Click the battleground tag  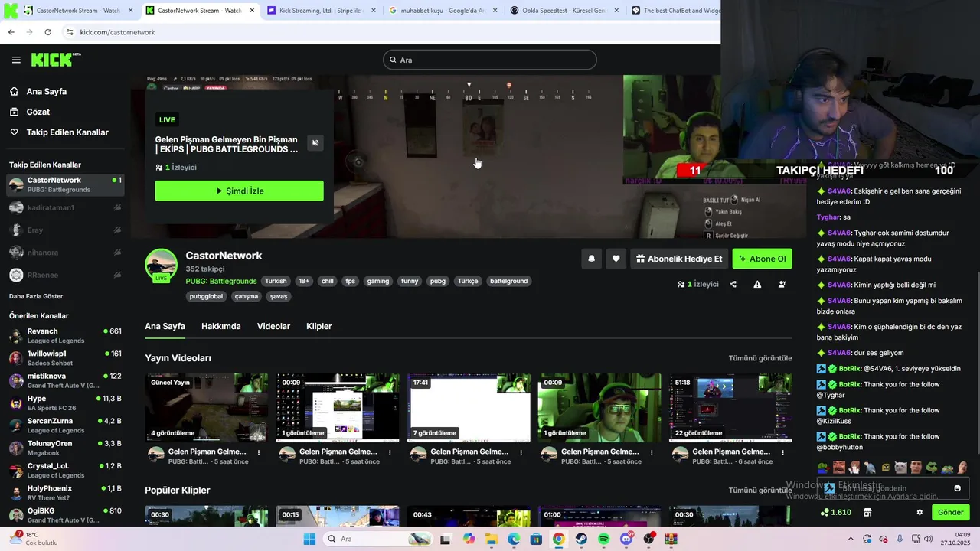508,281
